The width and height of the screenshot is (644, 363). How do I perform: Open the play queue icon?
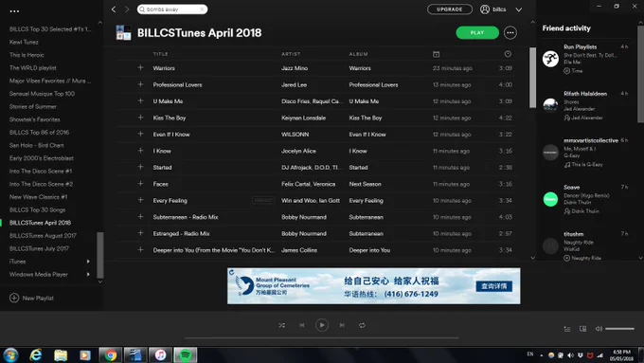[x=566, y=329]
